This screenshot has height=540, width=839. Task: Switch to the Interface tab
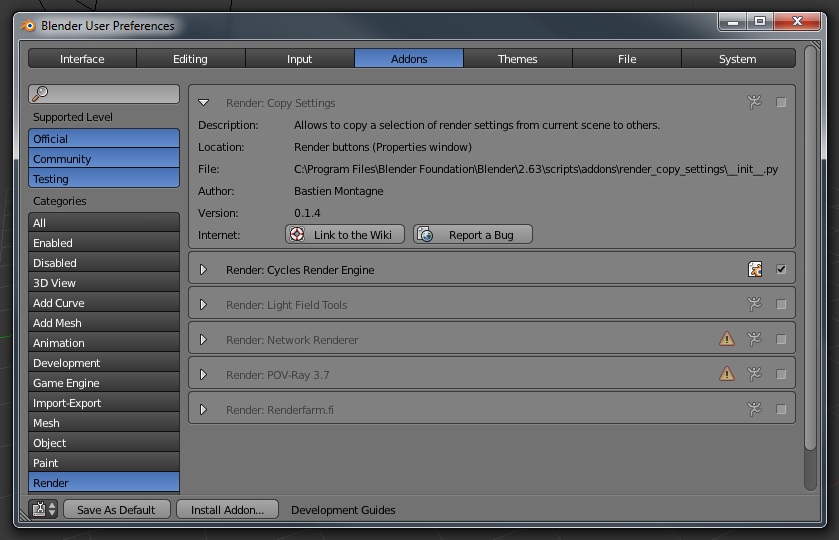pos(82,58)
